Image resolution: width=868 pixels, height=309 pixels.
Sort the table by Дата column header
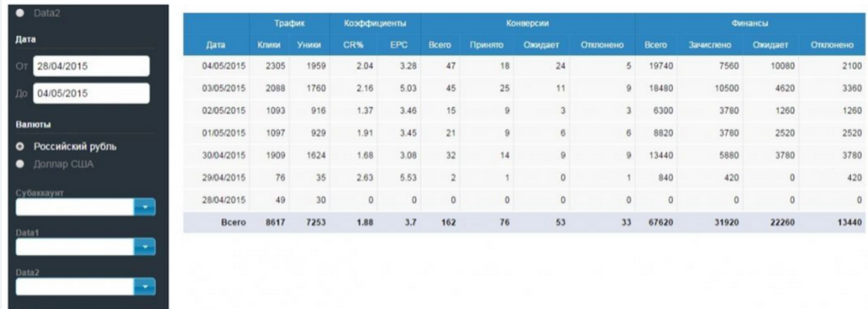(216, 45)
